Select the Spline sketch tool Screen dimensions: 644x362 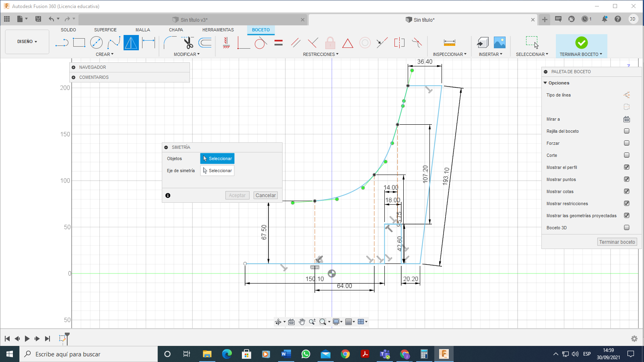(x=114, y=43)
